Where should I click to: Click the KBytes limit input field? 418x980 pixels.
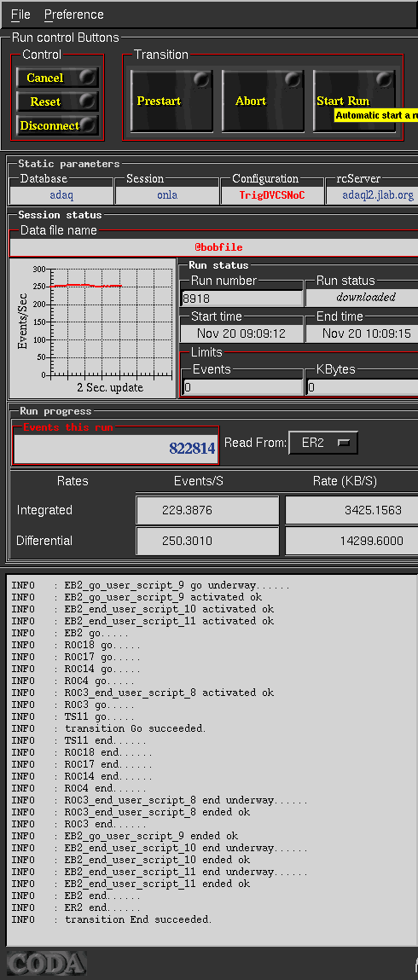[363, 387]
